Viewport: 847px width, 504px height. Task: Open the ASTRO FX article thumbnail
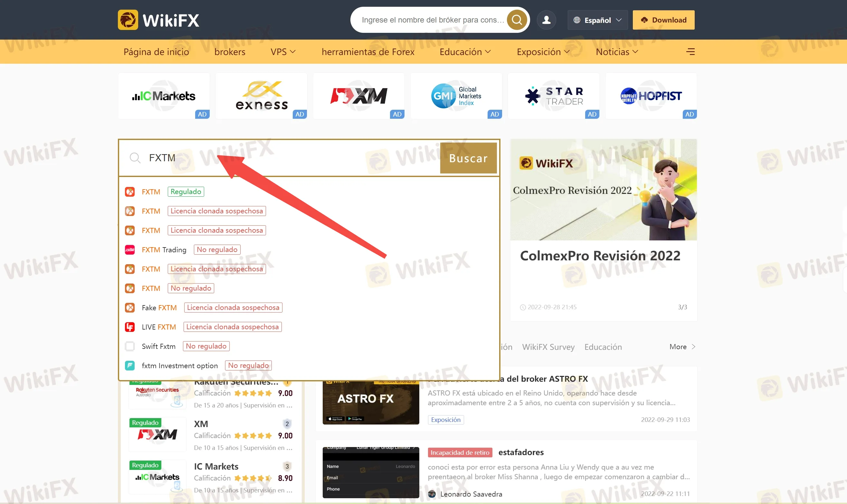point(371,402)
